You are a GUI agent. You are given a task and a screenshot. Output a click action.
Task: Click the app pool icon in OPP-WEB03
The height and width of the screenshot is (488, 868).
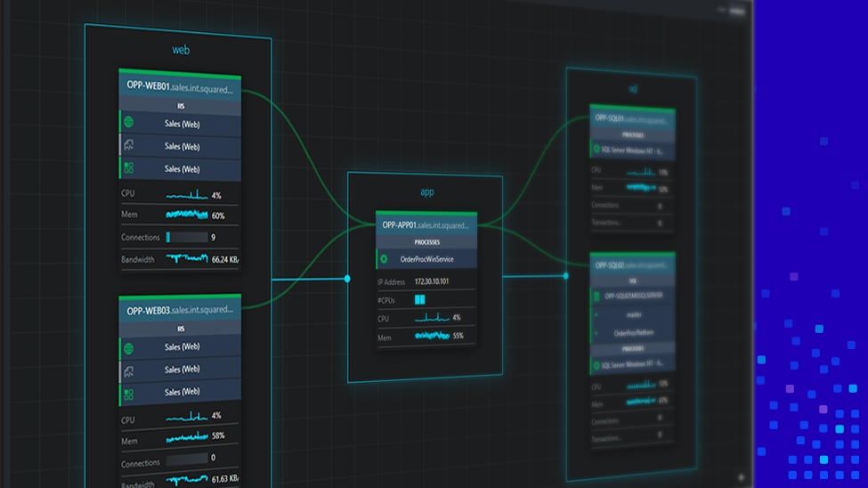coord(128,369)
